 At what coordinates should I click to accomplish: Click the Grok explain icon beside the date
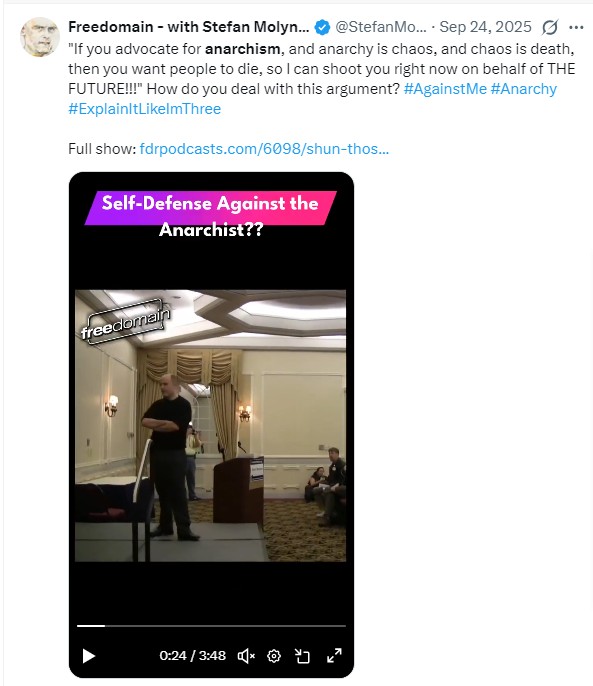550,27
